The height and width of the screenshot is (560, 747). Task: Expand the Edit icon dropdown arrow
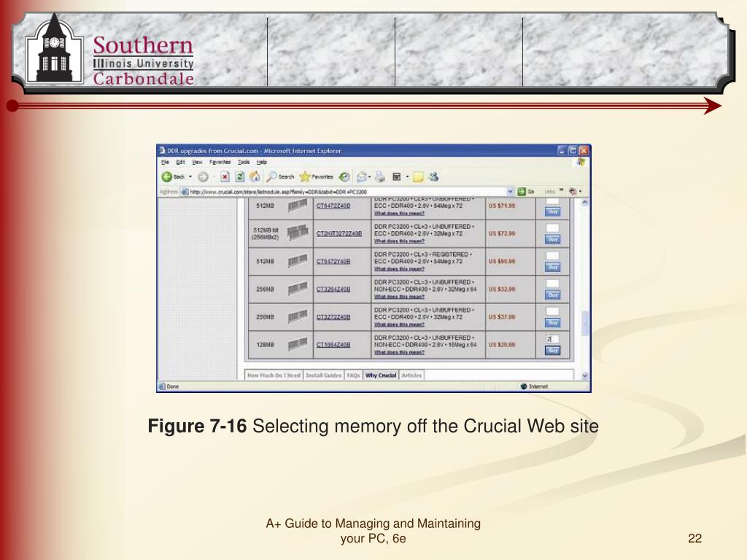click(407, 176)
